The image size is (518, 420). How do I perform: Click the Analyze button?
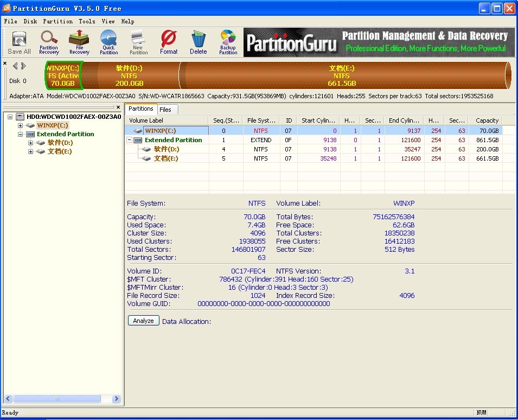click(143, 321)
